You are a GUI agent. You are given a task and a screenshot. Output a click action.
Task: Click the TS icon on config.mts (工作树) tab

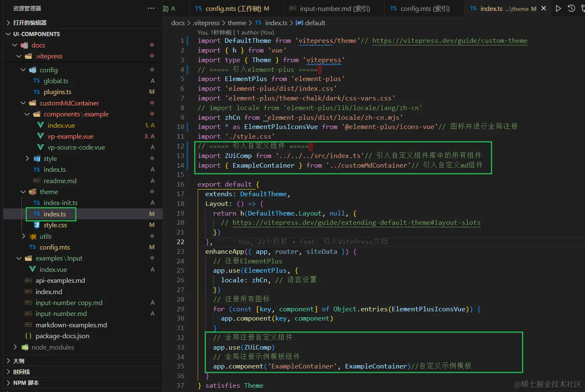198,8
